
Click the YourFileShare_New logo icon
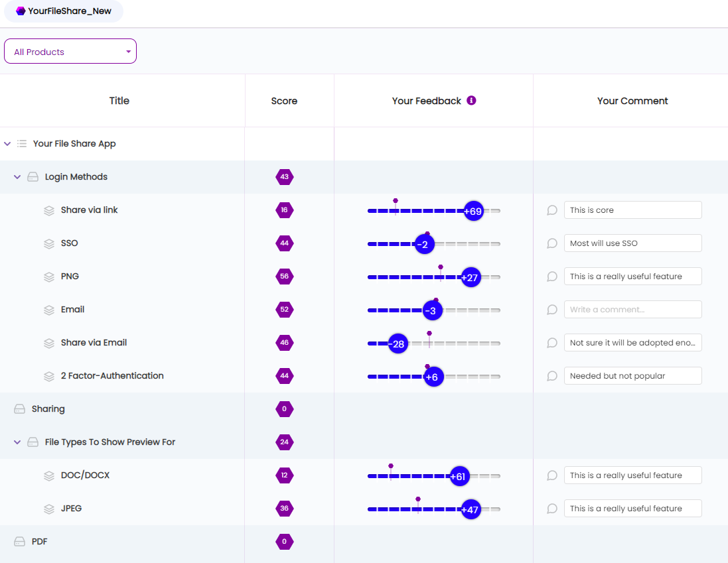[21, 11]
